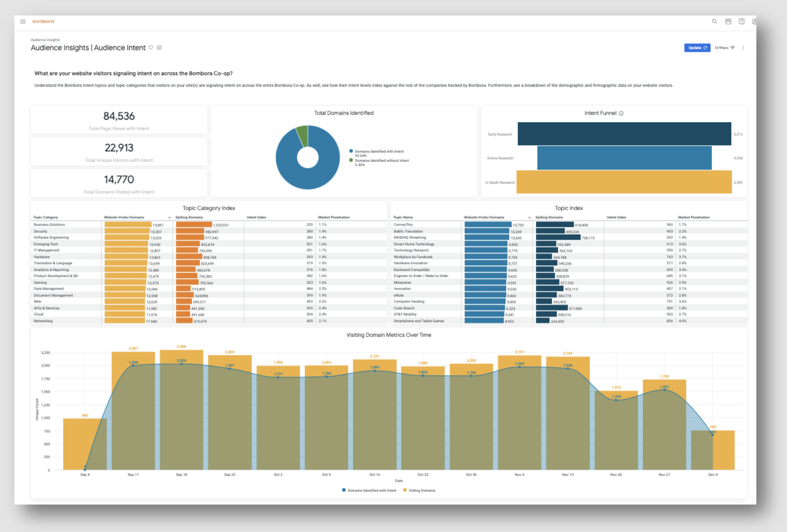Open the dashboard three-dot actions menu
Image resolution: width=787 pixels, height=532 pixels.
(743, 48)
